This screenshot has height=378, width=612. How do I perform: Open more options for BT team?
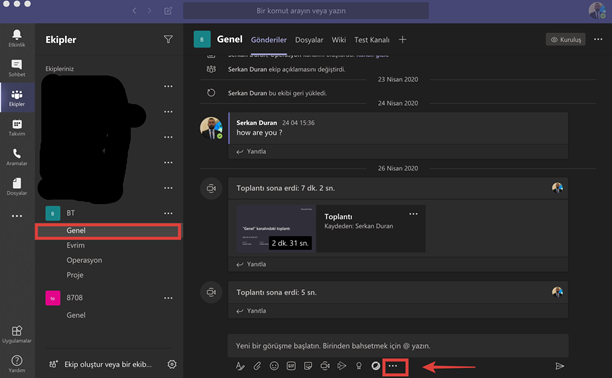(168, 213)
